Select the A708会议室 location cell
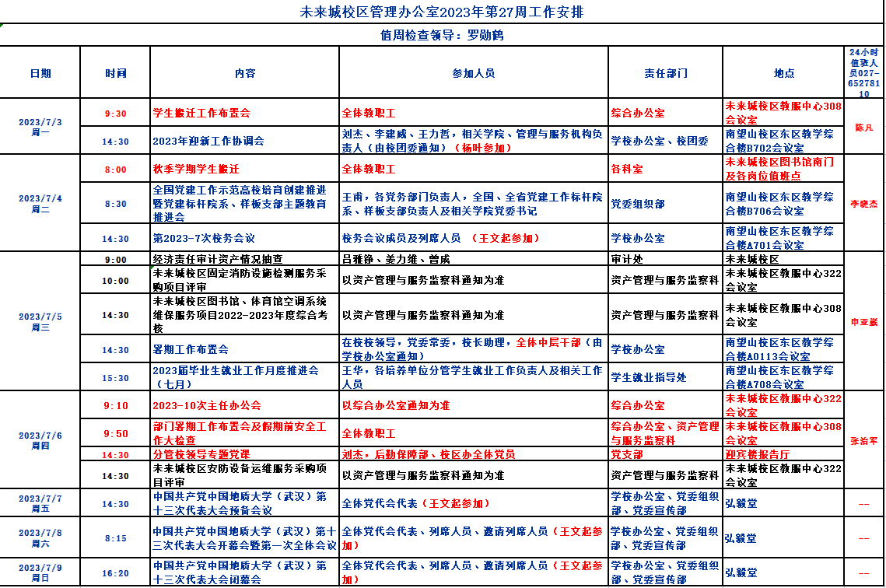 [783, 377]
